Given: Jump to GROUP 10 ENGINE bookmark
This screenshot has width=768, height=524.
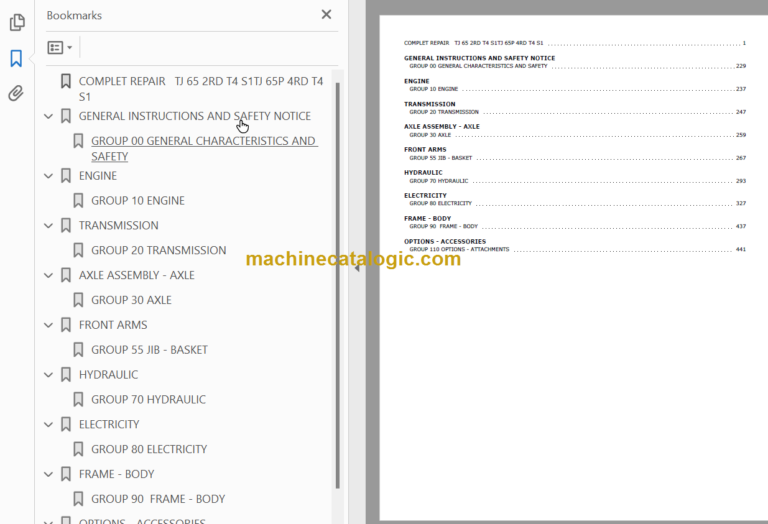Looking at the screenshot, I should point(138,201).
